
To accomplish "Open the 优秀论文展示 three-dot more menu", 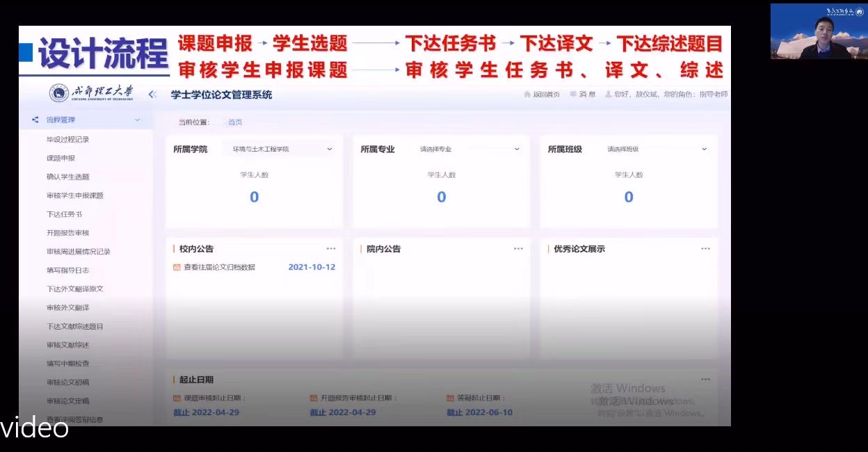I will (x=705, y=249).
